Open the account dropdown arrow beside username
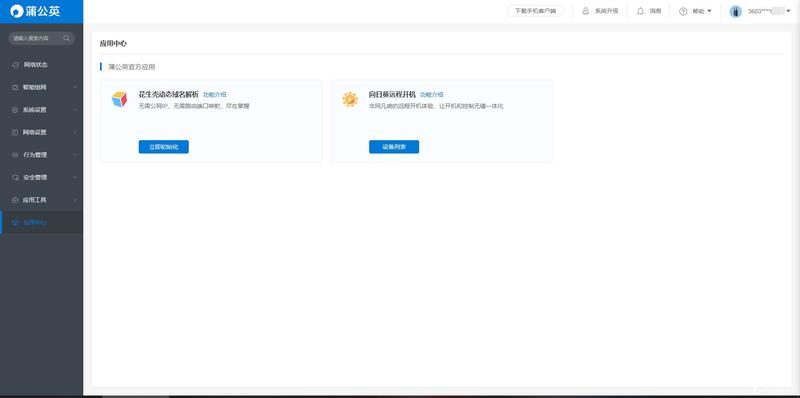The image size is (800, 398). pos(788,11)
